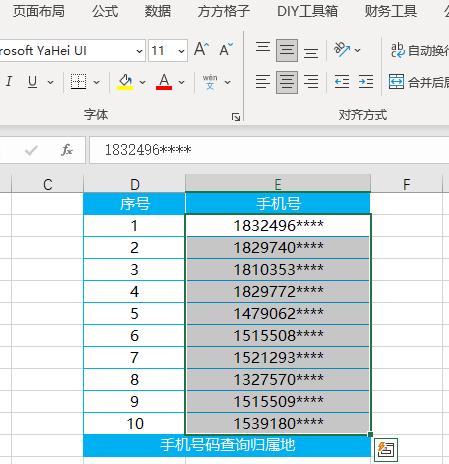This screenshot has width=449, height=464.
Task: Switch to the 数据 tab
Action: (x=158, y=11)
